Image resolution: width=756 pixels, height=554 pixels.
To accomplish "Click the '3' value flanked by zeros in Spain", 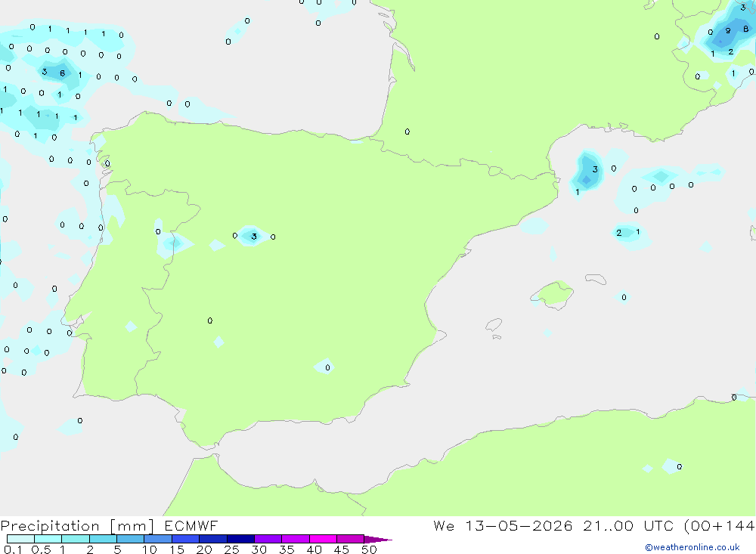I will [254, 237].
